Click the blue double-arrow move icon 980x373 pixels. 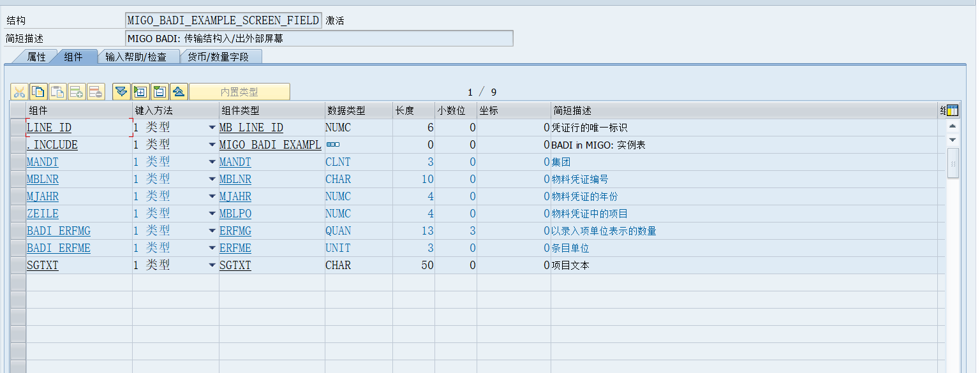point(121,91)
